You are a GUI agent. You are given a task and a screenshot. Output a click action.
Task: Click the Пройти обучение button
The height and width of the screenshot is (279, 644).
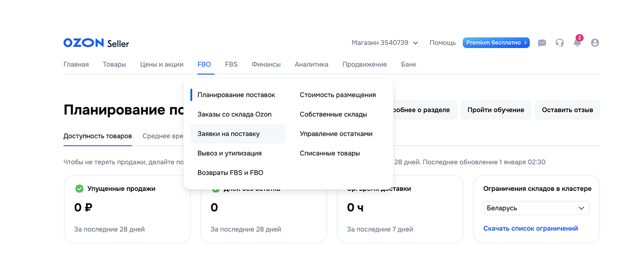496,109
